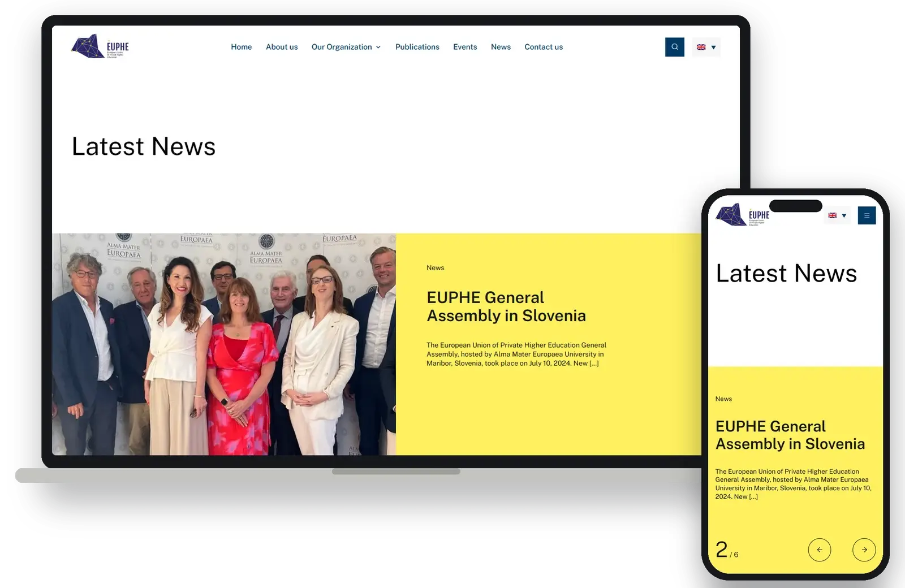Click the 'Latest News' heading on laptop
The height and width of the screenshot is (588, 905).
click(144, 146)
